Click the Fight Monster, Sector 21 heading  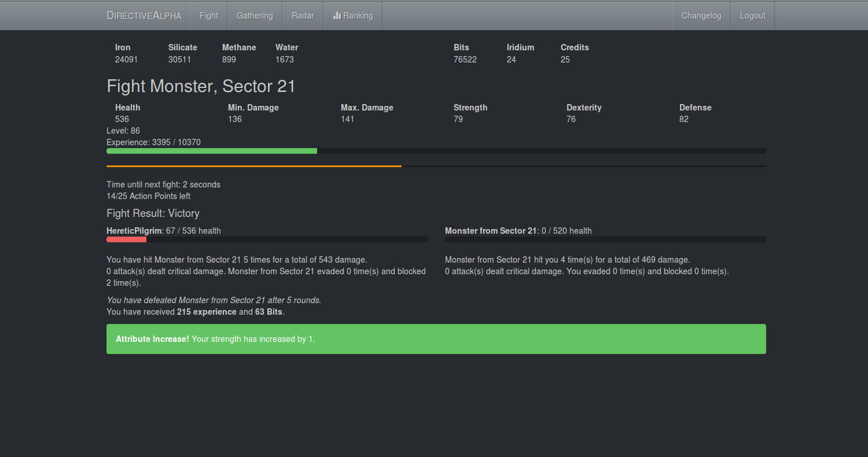click(x=201, y=86)
